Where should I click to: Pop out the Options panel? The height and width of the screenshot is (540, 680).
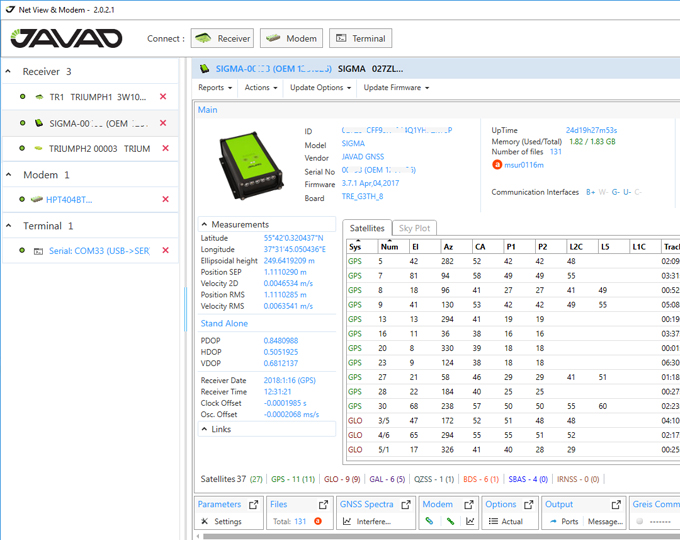click(529, 505)
